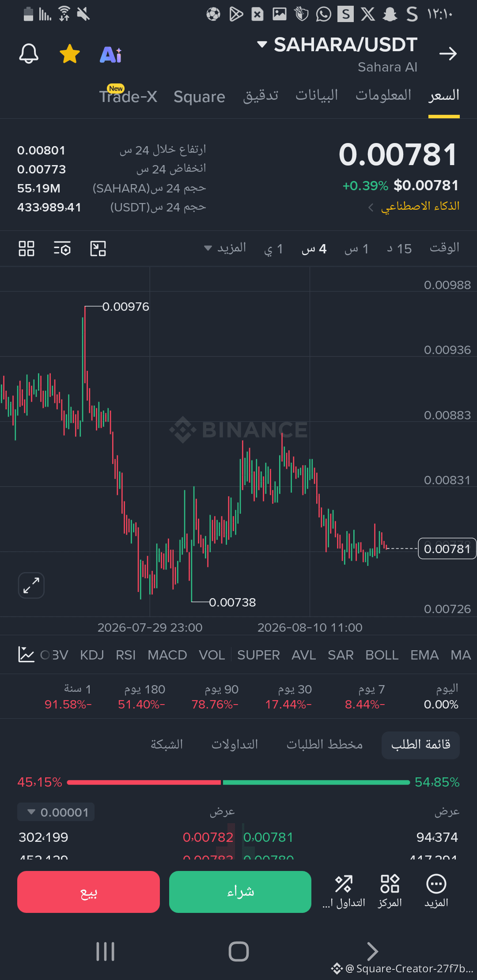Tap the Play Store notification icon

tap(236, 14)
